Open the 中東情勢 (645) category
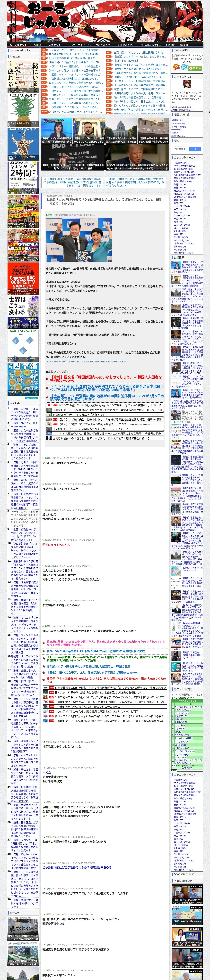 click(x=181, y=163)
